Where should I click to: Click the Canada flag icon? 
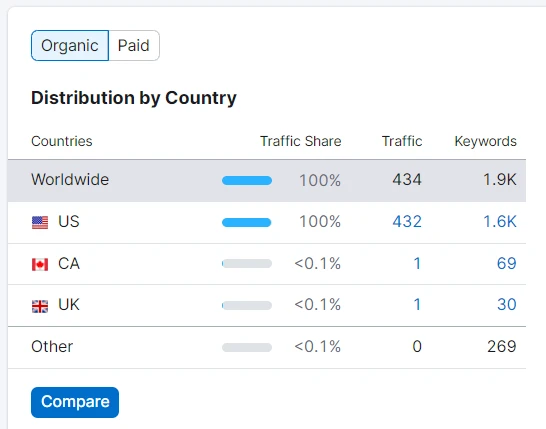tap(40, 264)
